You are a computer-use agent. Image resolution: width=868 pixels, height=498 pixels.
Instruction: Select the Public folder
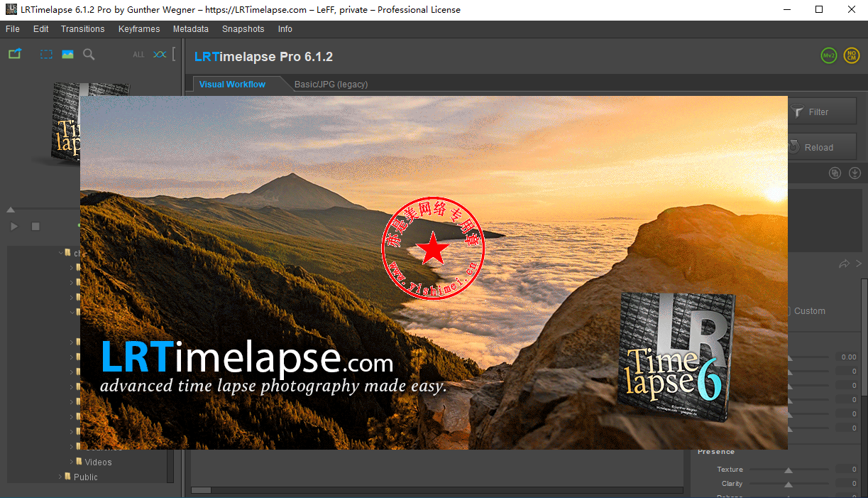[x=85, y=477]
